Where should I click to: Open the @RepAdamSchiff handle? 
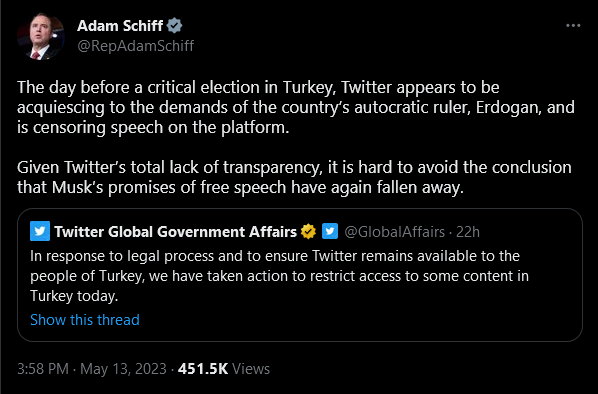136,46
